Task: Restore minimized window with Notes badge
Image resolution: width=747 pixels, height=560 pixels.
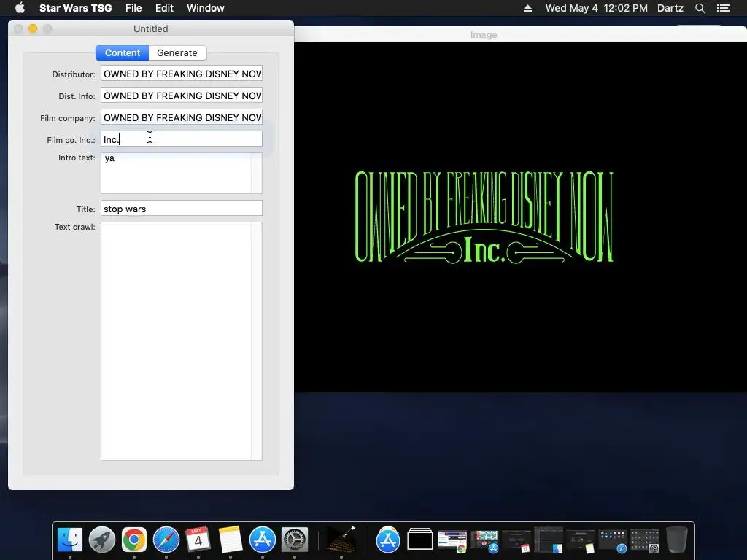Action: [580, 541]
